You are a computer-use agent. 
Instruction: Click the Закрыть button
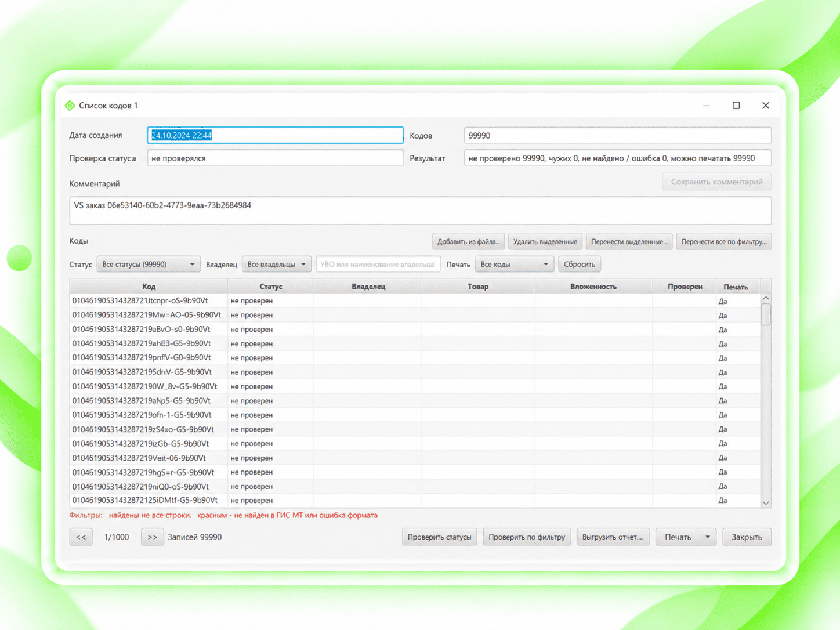[x=747, y=537]
